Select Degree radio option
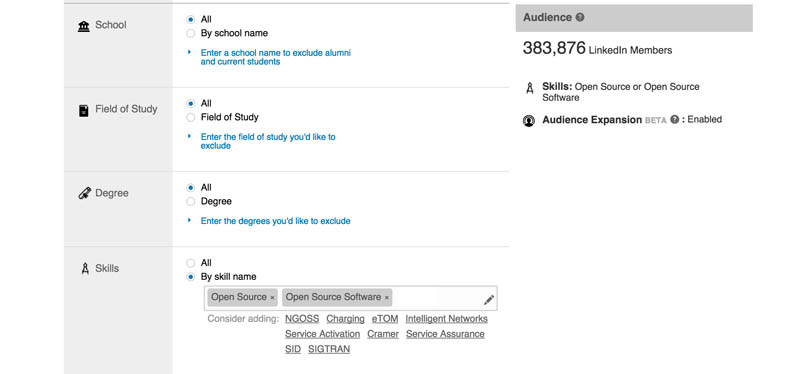800x374 pixels. pyautogui.click(x=191, y=202)
